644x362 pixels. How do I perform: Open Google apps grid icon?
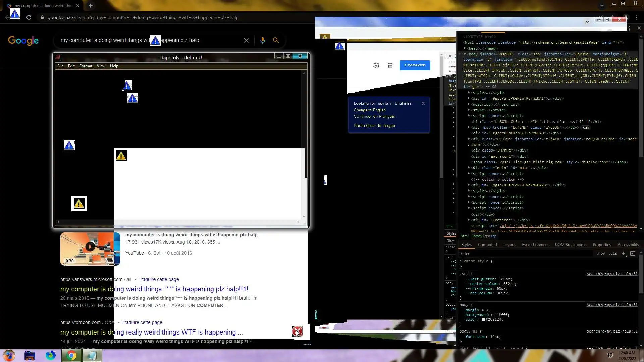390,65
